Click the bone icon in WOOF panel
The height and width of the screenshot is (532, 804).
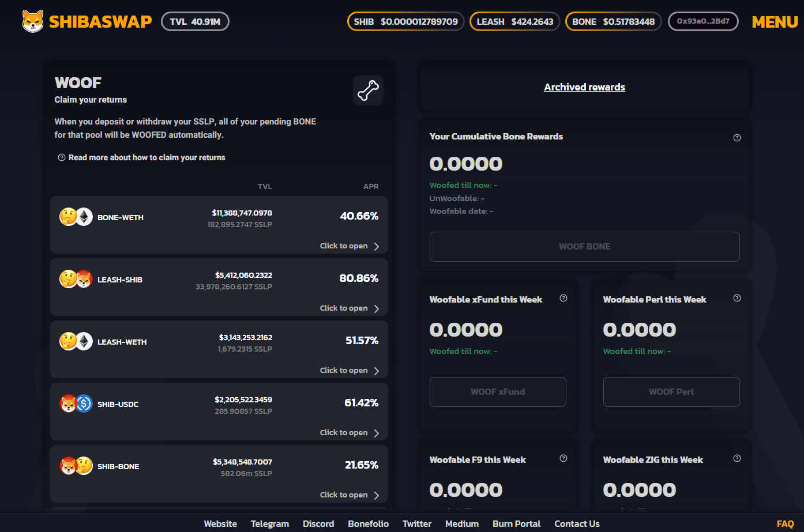[368, 90]
